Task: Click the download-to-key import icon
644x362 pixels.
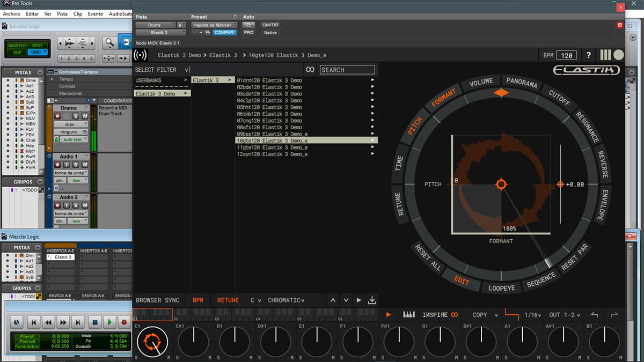Action: tap(372, 300)
